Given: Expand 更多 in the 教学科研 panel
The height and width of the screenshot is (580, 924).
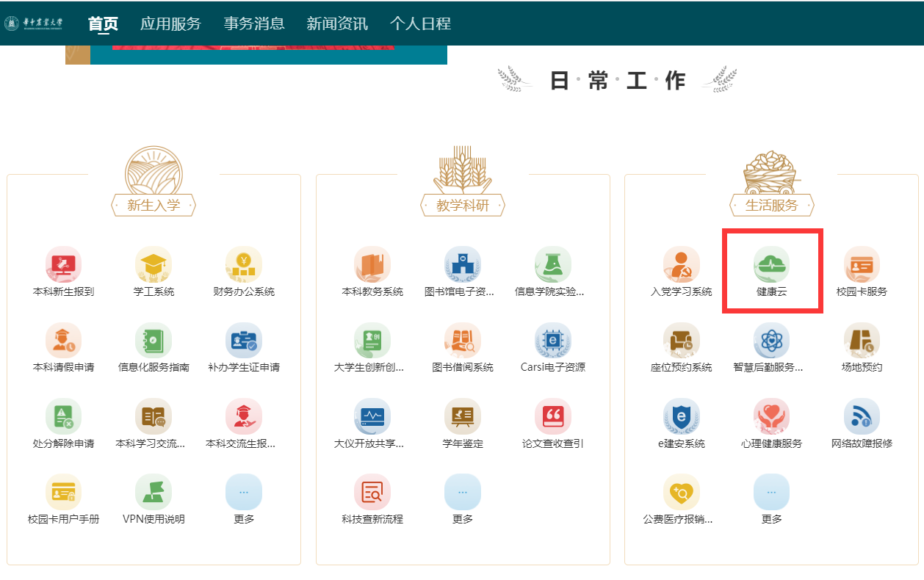Looking at the screenshot, I should click(x=463, y=493).
